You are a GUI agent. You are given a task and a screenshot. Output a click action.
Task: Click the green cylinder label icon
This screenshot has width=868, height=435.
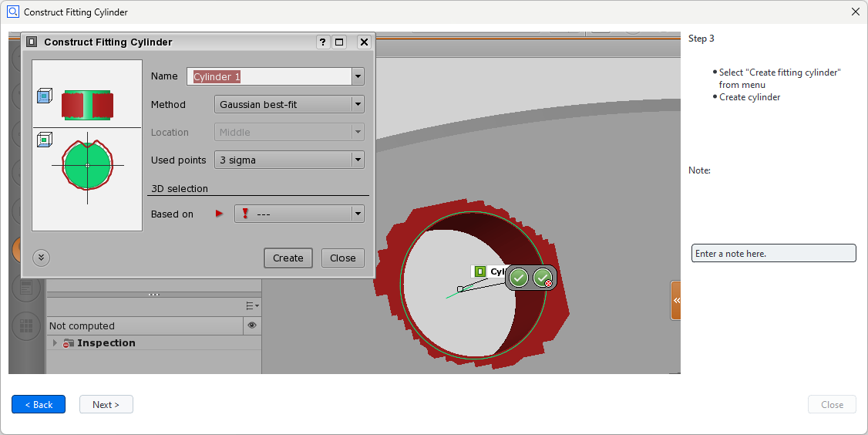[479, 271]
